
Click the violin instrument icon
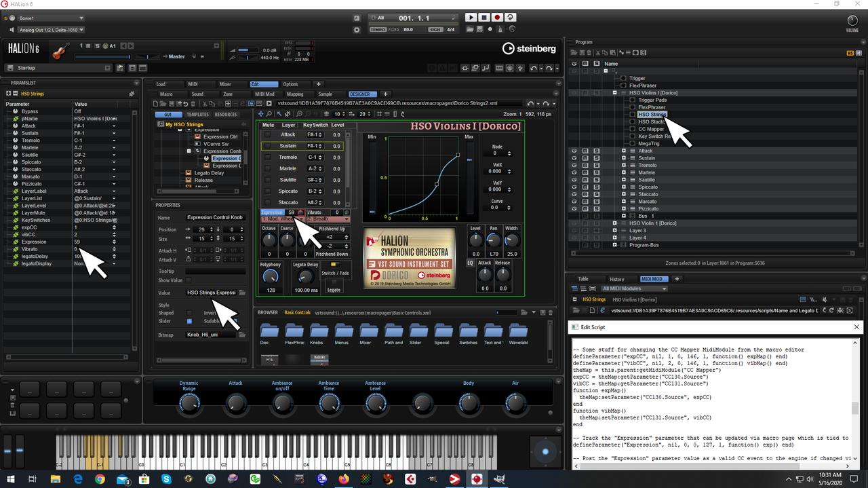(60, 50)
